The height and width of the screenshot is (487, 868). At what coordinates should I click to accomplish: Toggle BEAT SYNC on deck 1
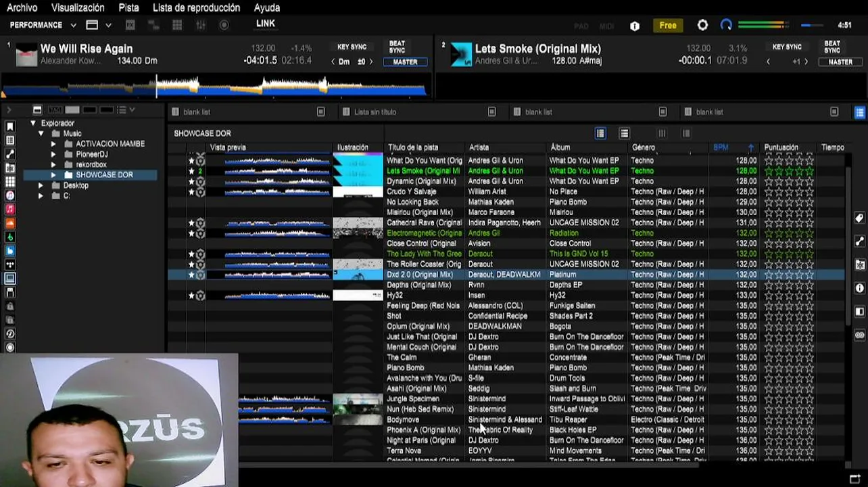pyautogui.click(x=397, y=47)
